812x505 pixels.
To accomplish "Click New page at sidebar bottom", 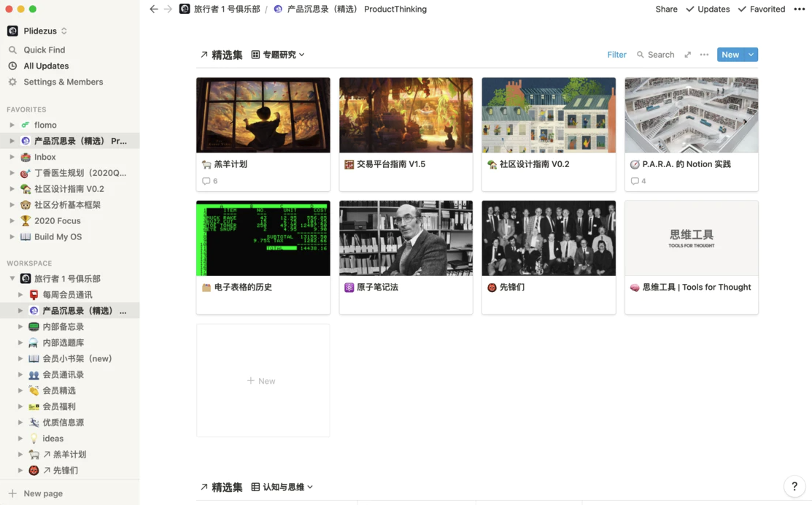I will pyautogui.click(x=43, y=493).
